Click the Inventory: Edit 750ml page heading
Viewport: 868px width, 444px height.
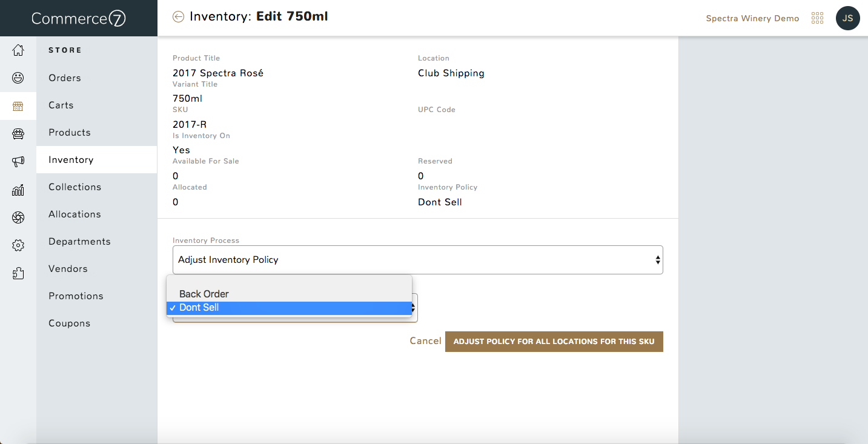coord(259,16)
